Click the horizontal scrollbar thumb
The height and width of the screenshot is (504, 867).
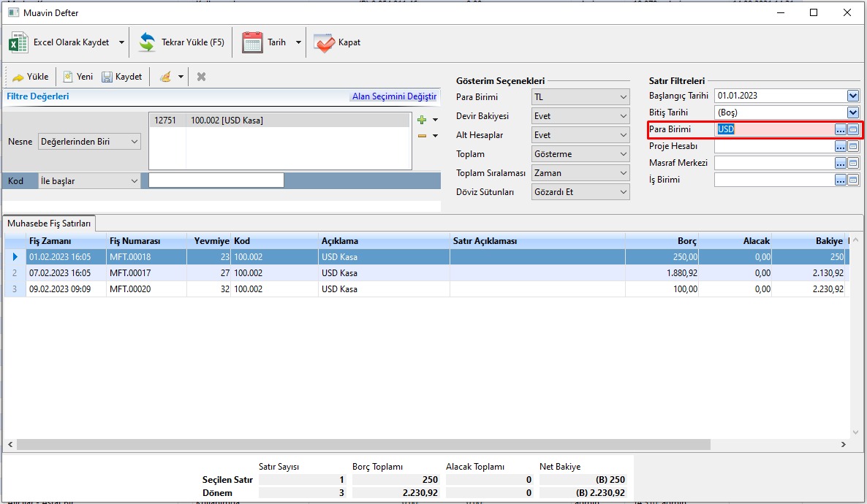click(363, 444)
